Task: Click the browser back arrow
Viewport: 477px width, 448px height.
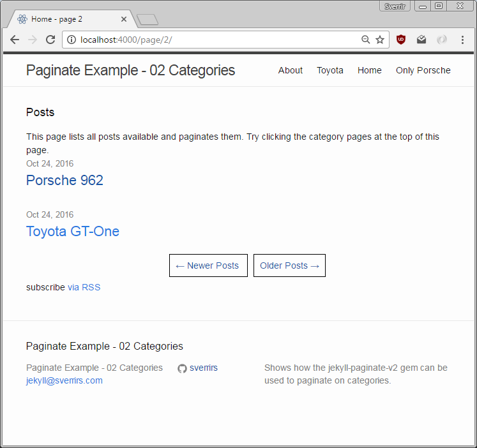Action: click(x=15, y=40)
